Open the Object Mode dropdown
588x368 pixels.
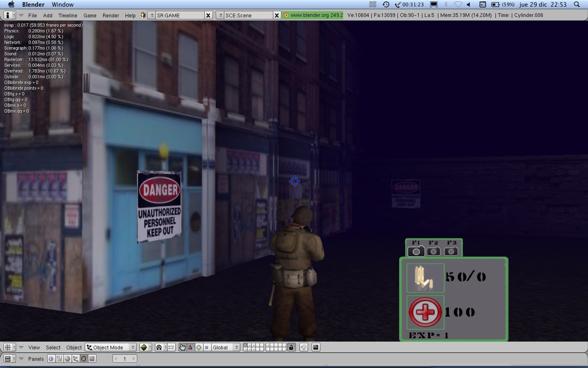click(x=111, y=347)
